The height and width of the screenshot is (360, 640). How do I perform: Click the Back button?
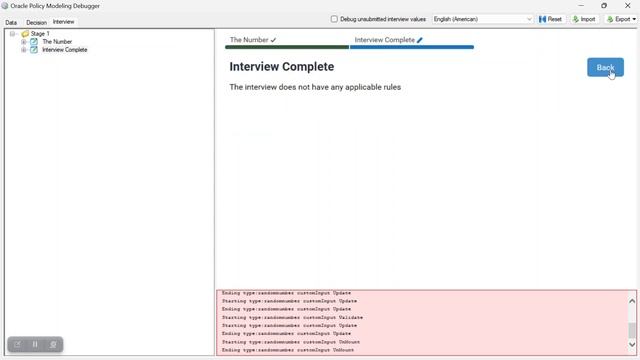click(605, 67)
